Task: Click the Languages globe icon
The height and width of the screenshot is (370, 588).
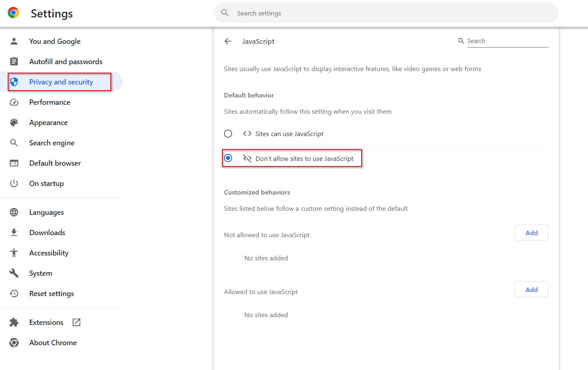Action: pos(14,212)
